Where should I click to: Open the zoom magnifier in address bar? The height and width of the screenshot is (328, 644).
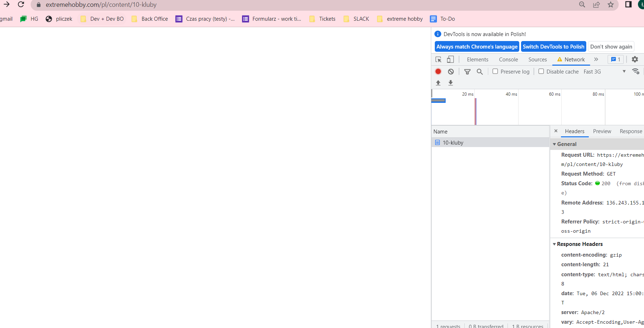tap(582, 5)
